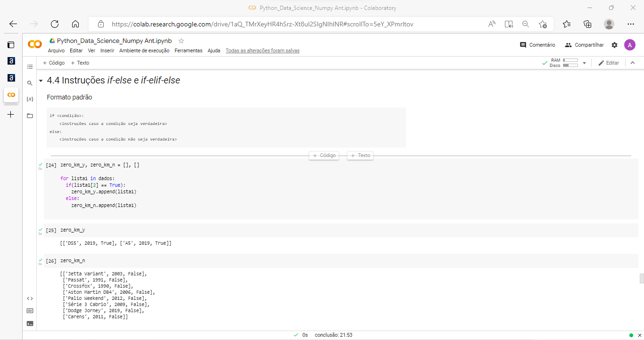The height and width of the screenshot is (340, 644).
Task: Open Colab settings gear
Action: [x=614, y=45]
